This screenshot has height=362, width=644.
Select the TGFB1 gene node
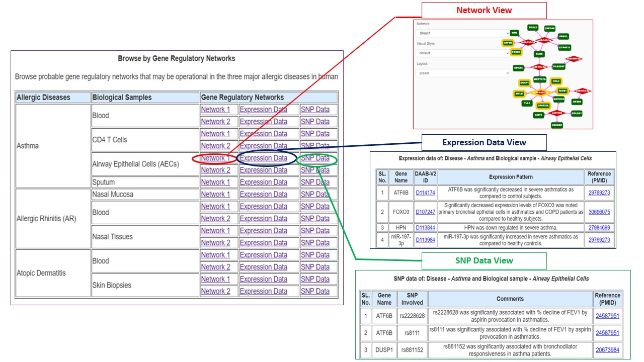(562, 91)
